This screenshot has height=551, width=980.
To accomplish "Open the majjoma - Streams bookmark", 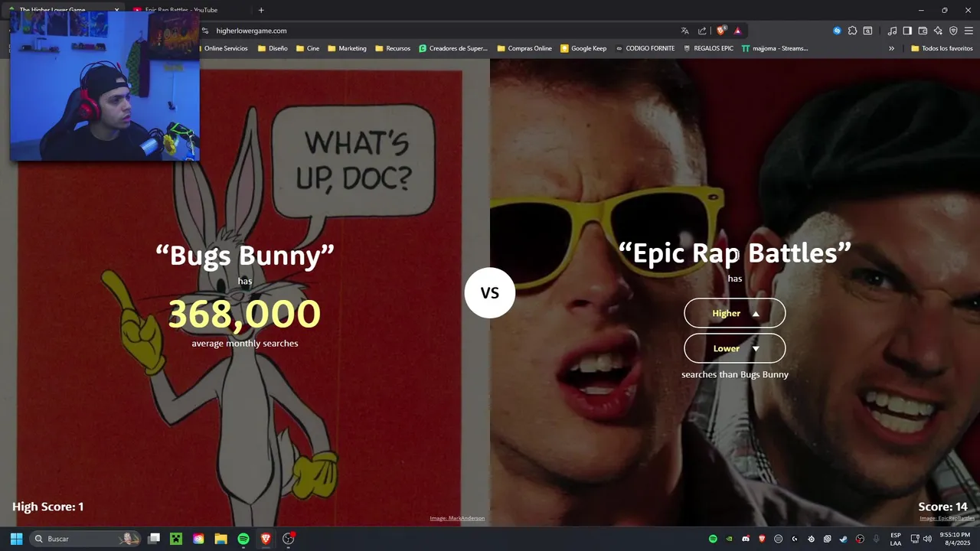I will tap(775, 48).
